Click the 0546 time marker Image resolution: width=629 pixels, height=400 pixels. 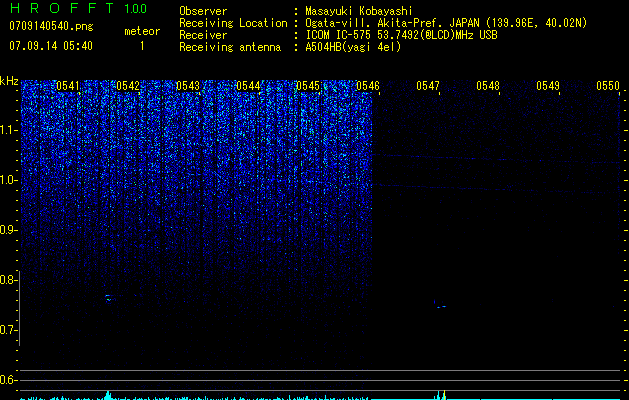click(368, 86)
